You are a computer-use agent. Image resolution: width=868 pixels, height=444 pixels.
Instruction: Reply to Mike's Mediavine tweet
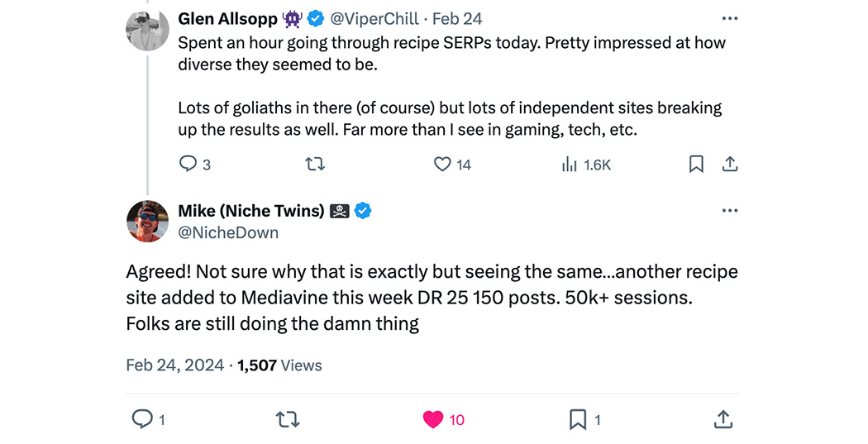[x=141, y=419]
